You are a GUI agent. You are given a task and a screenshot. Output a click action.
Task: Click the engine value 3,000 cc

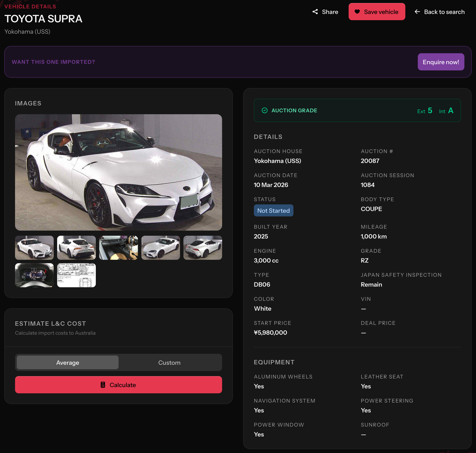coord(266,261)
